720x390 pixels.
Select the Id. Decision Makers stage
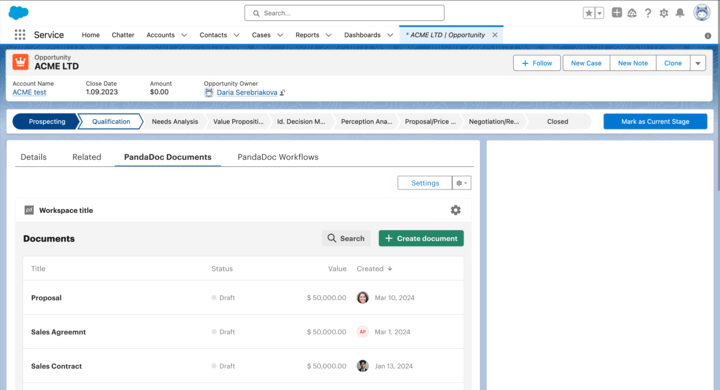301,122
